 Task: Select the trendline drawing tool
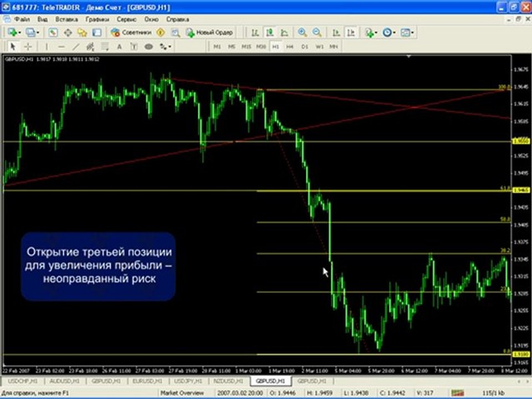point(76,47)
